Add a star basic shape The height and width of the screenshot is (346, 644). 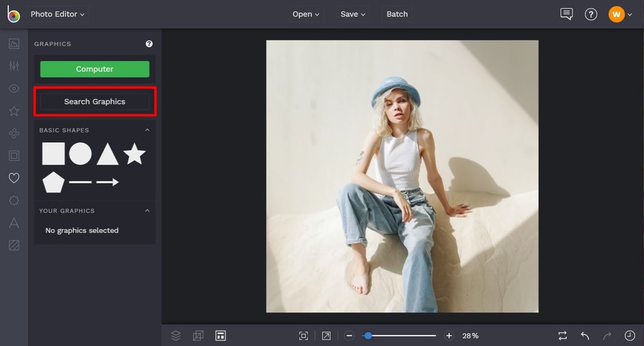point(134,154)
